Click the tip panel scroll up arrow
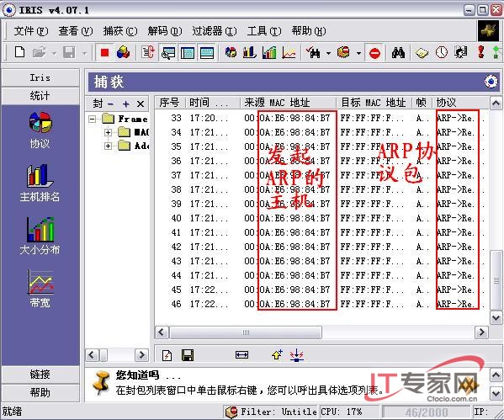The width and height of the screenshot is (504, 420). tap(496, 375)
